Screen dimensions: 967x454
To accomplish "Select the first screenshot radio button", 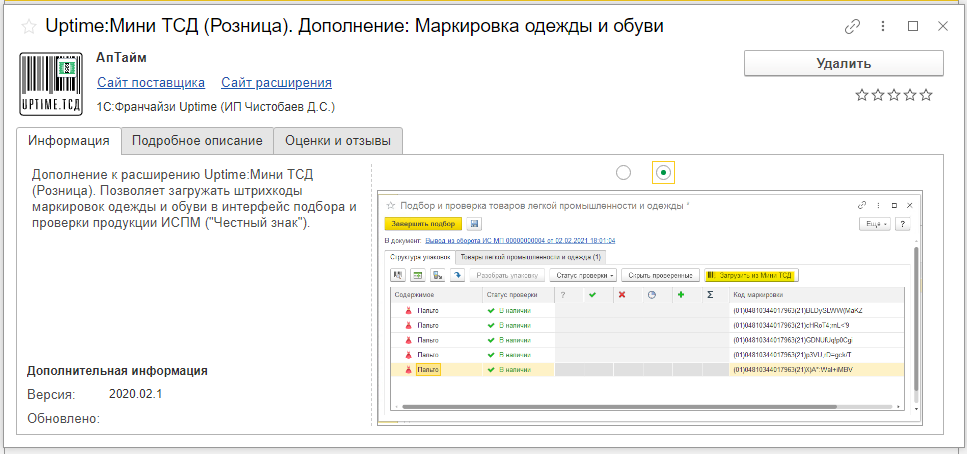I will coord(623,173).
